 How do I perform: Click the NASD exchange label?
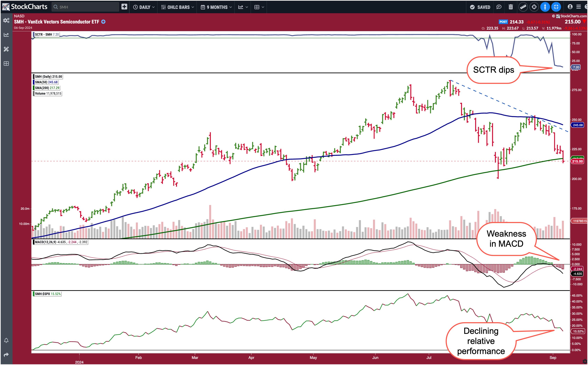[19, 16]
